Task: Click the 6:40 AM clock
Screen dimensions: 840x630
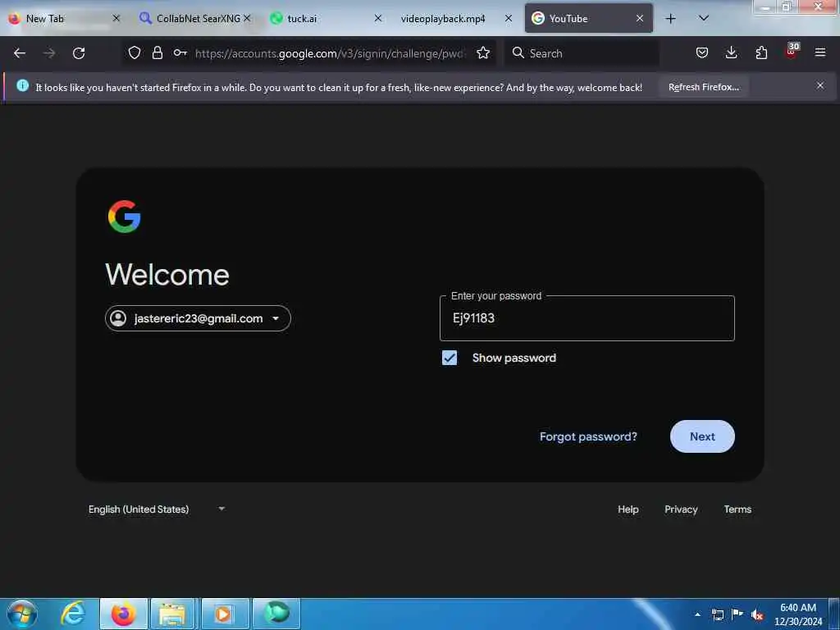Action: coord(797,608)
